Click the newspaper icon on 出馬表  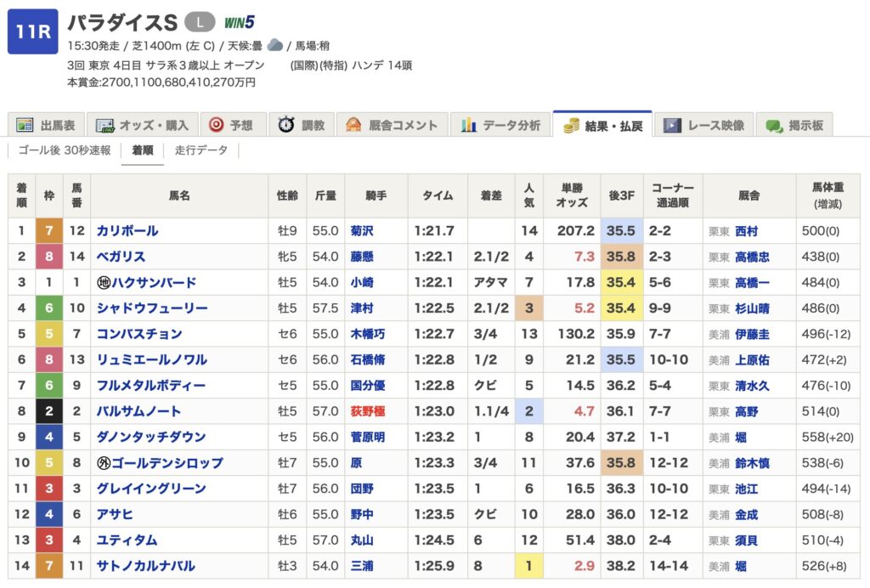(x=25, y=126)
